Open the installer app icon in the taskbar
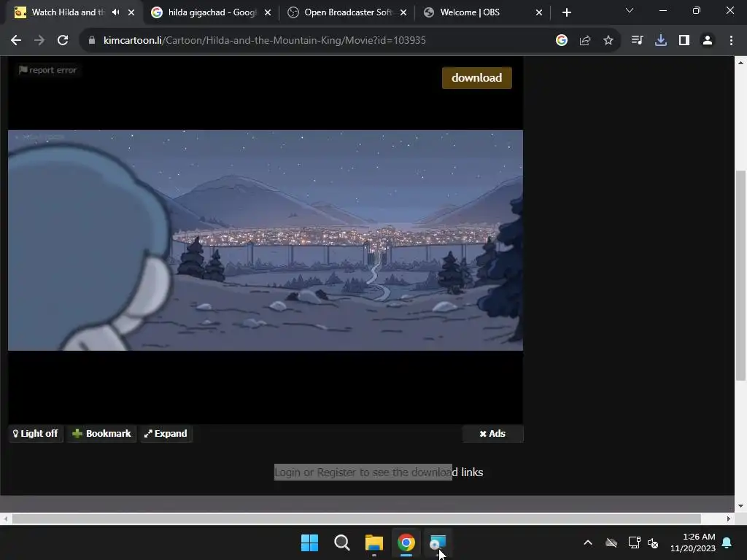This screenshot has width=747, height=560. (438, 542)
